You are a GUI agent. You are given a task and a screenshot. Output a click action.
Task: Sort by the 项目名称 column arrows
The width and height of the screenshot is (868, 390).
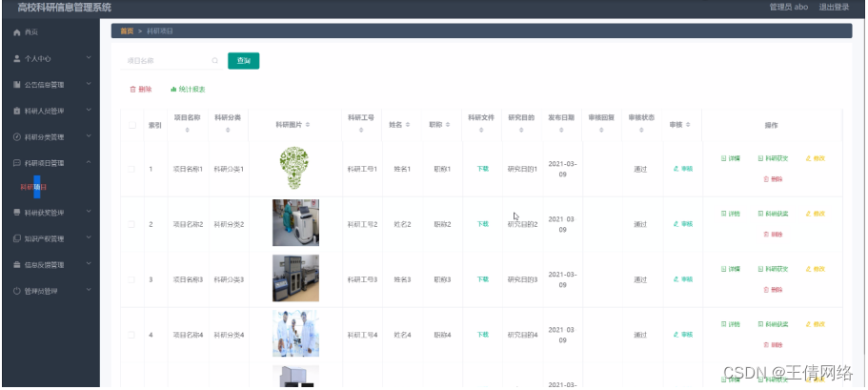tap(187, 130)
